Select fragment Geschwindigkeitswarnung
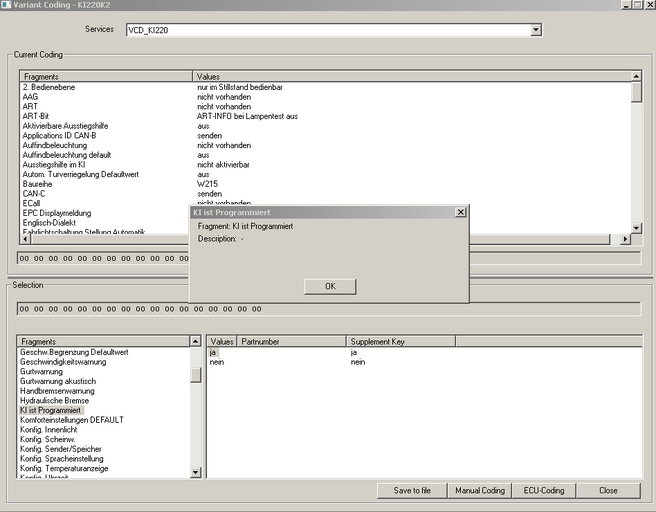Viewport: 656px width, 512px height. [x=63, y=362]
